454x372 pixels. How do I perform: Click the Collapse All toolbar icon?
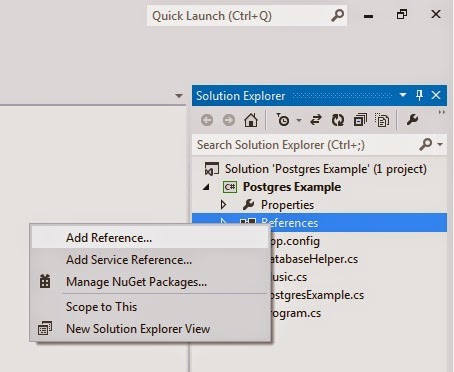click(360, 120)
